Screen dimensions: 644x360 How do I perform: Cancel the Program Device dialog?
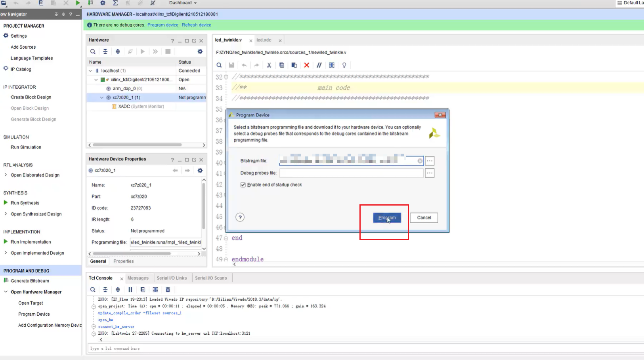tap(424, 217)
